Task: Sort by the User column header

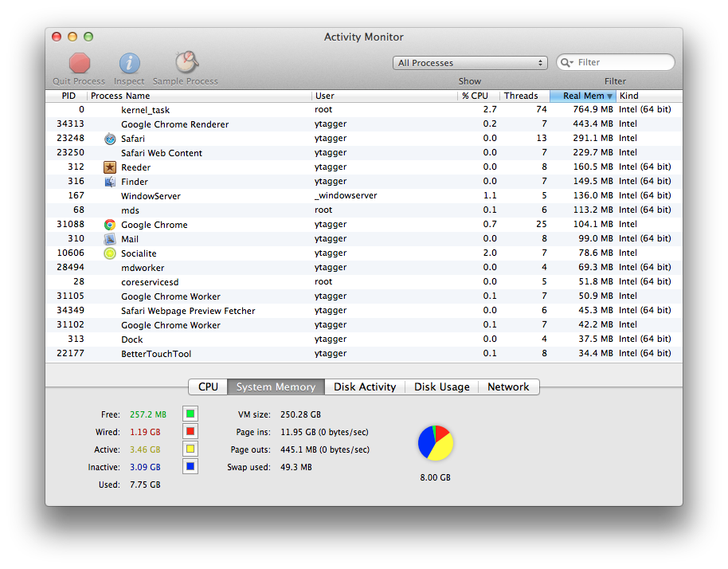Action: (x=385, y=96)
